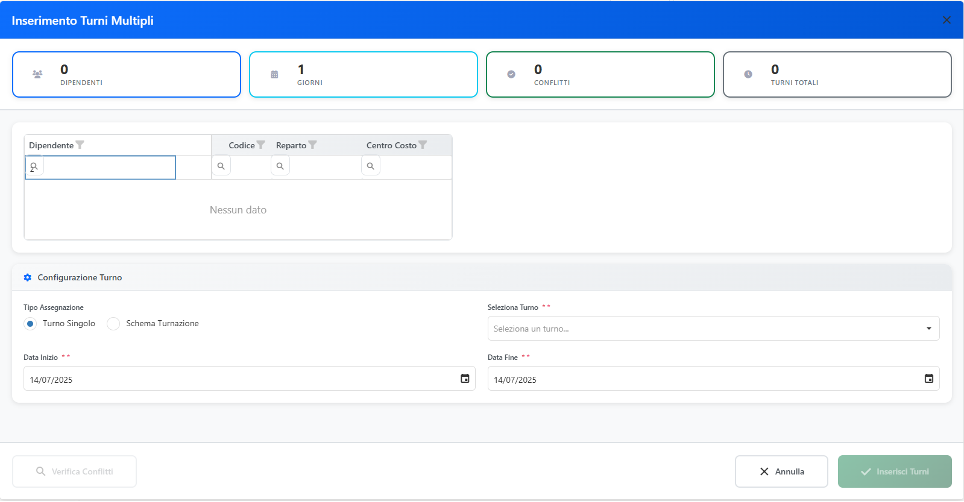Viewport: 964px width, 502px height.
Task: Select the Schema Turnazione radio option
Action: point(113,324)
